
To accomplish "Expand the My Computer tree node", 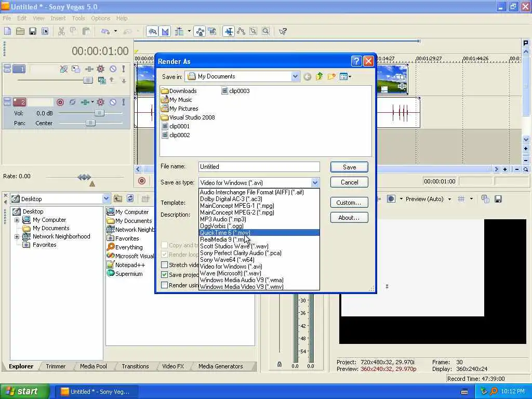I will point(17,220).
